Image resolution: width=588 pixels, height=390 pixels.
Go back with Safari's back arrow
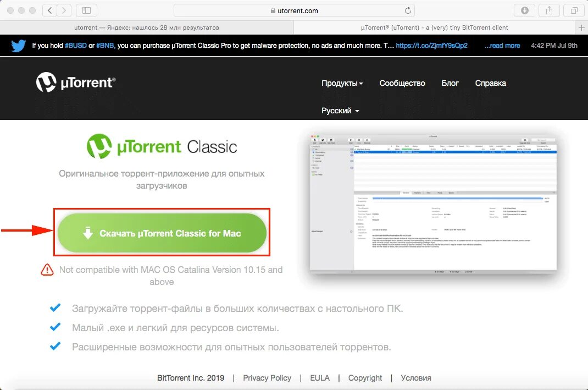pos(49,10)
